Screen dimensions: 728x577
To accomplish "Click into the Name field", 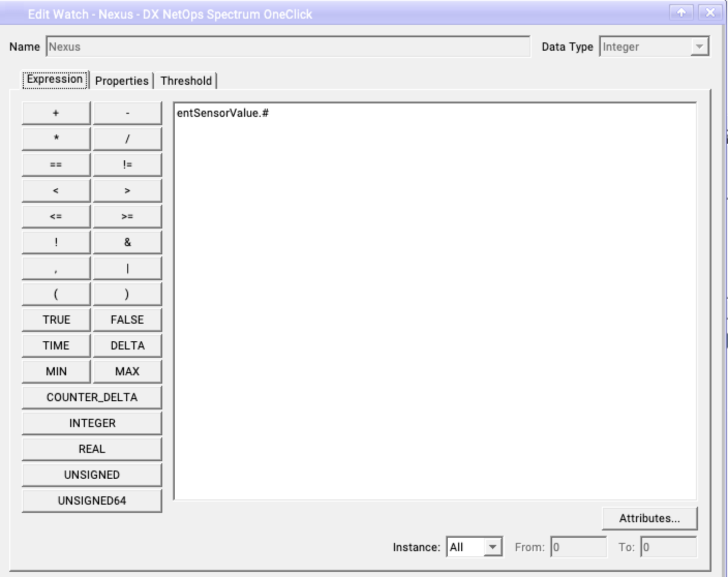I will pyautogui.click(x=288, y=47).
